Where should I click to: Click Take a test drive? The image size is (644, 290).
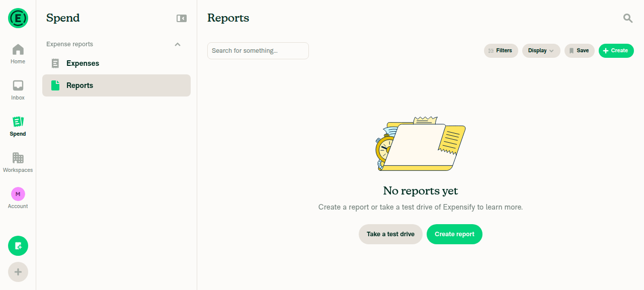(x=390, y=234)
